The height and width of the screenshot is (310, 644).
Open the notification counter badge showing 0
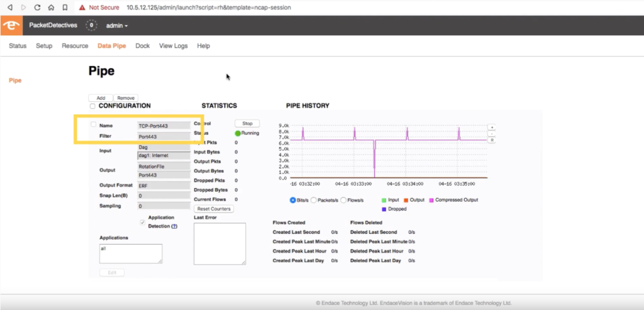coord(91,25)
